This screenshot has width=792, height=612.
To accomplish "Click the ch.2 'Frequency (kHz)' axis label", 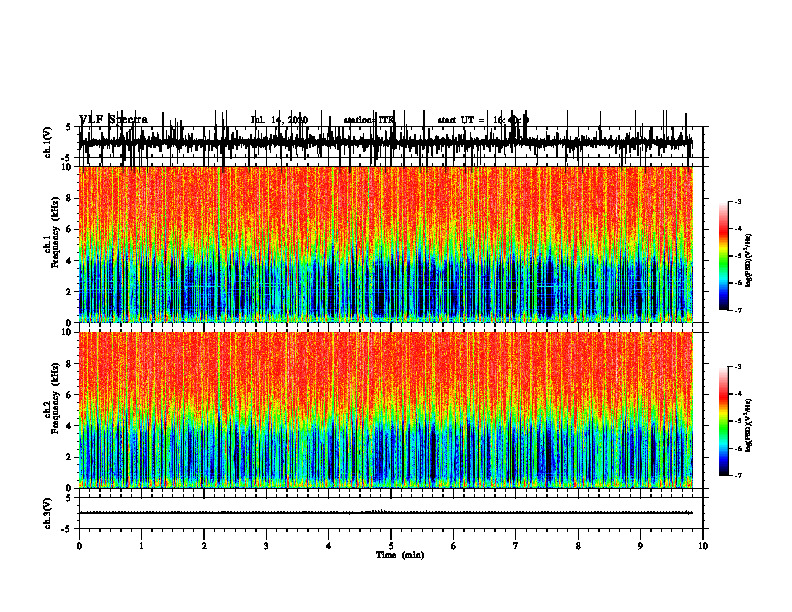I will [x=54, y=398].
